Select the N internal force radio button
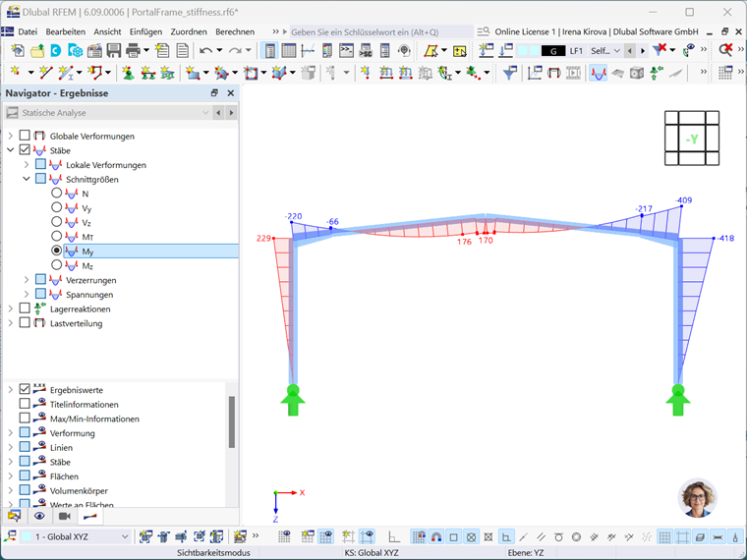Viewport: 747px width, 560px height. pos(57,193)
